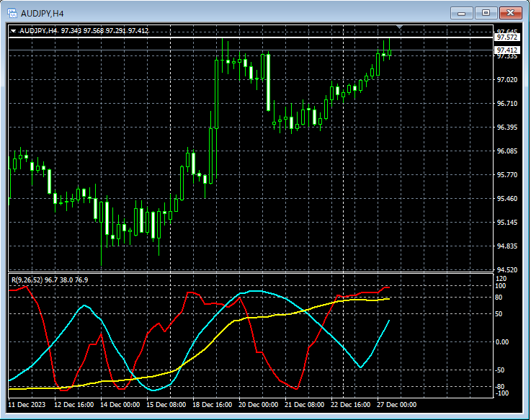Click the 96.395 price scale value
This screenshot has height=420, width=531.
click(507, 127)
